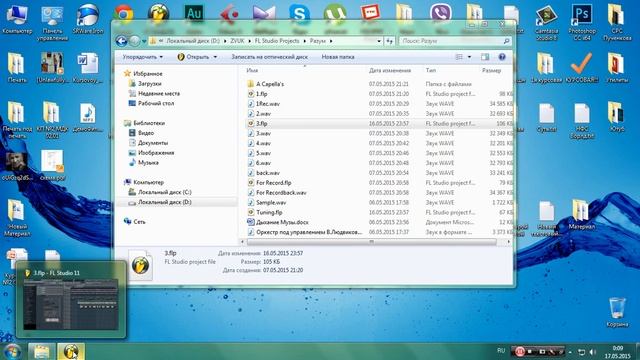Screen dimensions: 640x360
Task: Open Camtasia Studio 8 shortcut
Action: coord(547,22)
